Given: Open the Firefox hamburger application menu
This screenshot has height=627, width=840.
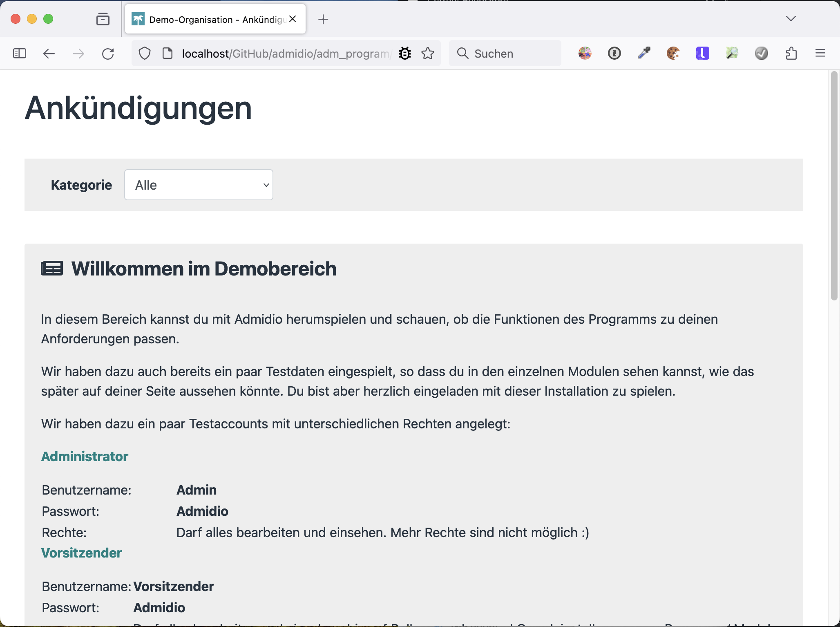Looking at the screenshot, I should click(x=820, y=53).
